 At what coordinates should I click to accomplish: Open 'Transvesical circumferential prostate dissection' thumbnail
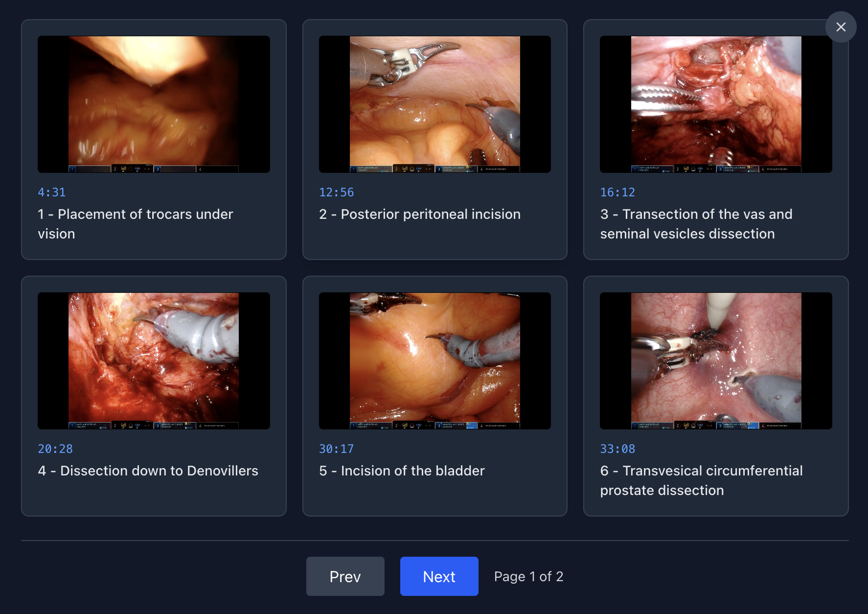tap(716, 360)
